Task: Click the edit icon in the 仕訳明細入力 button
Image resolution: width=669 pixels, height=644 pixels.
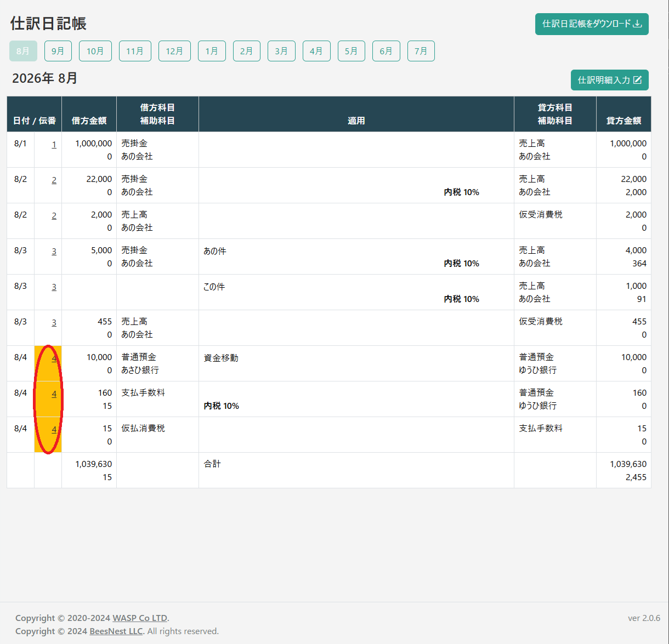Action: click(x=637, y=80)
